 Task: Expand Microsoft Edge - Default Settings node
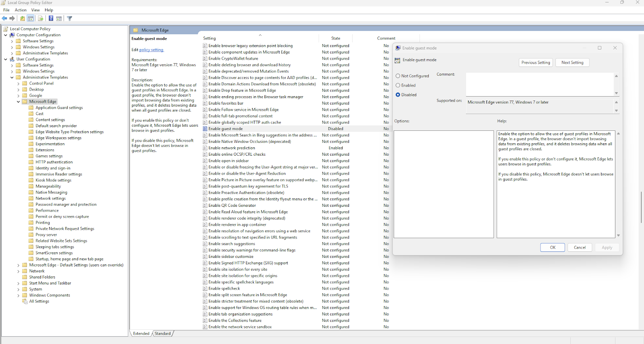click(19, 265)
